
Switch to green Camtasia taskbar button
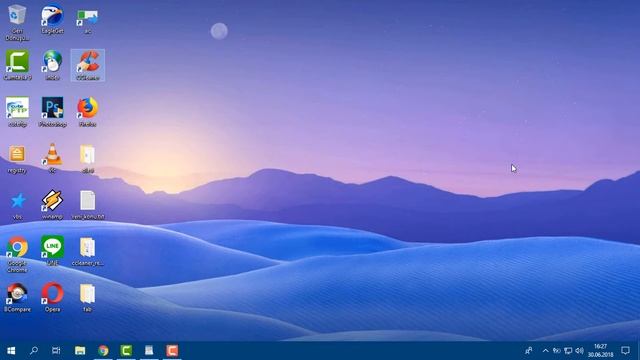click(126, 351)
